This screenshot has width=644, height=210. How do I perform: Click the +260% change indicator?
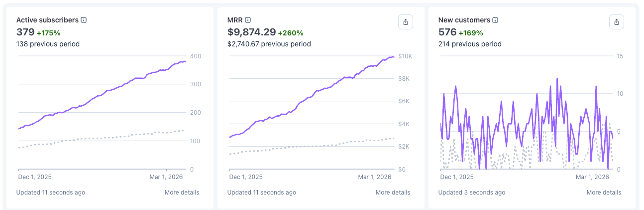(x=291, y=33)
